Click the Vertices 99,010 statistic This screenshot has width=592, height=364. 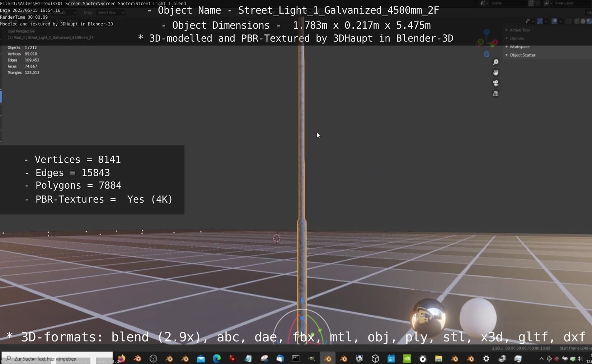22,54
